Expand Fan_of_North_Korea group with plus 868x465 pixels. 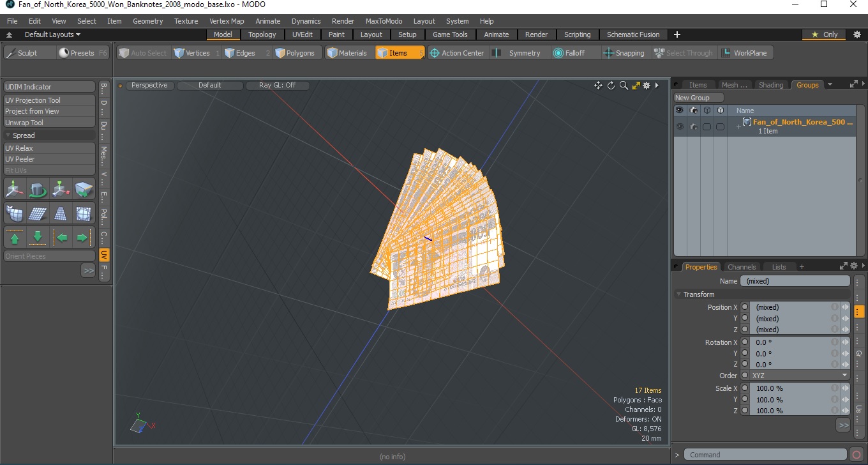pos(738,126)
